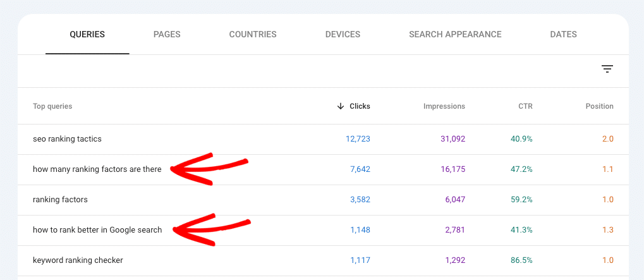This screenshot has width=644, height=280.
Task: Click the down arrow sort icon beside Clicks
Action: [x=341, y=106]
